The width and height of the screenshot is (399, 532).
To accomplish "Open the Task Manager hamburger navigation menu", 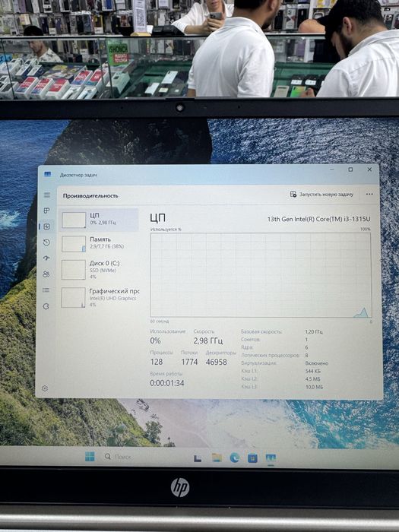I will click(47, 195).
